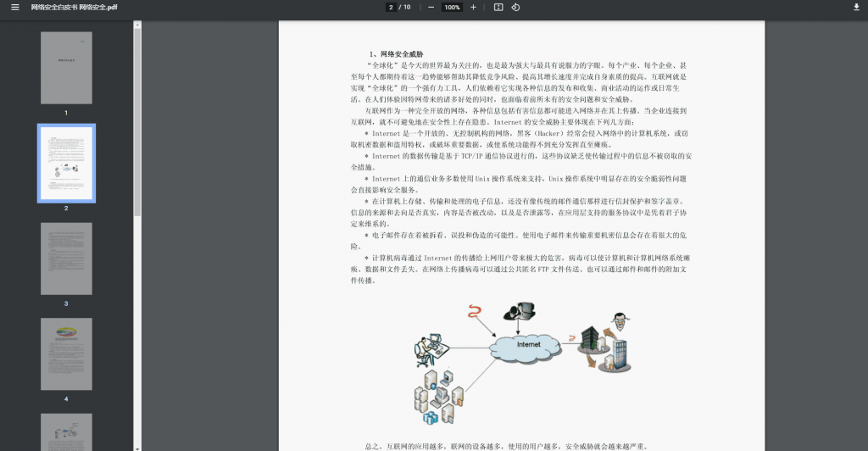Open page 4 thumbnail with chart

pos(66,354)
